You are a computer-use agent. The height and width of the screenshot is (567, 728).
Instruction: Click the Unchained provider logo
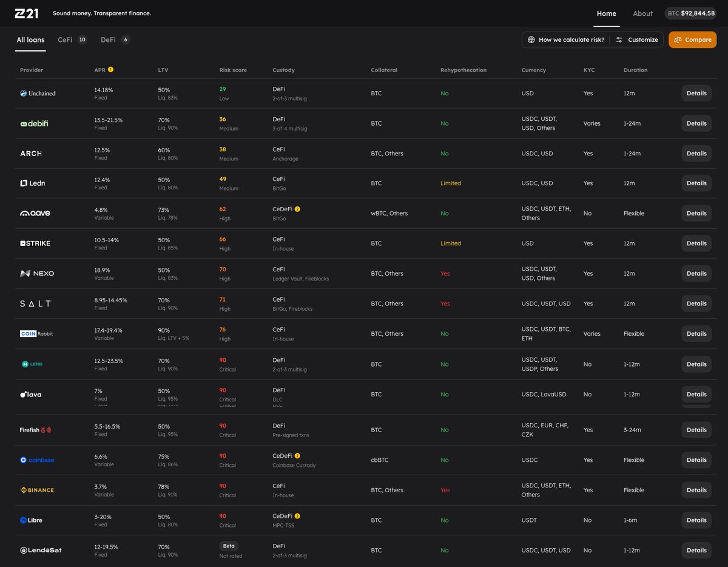coord(38,93)
